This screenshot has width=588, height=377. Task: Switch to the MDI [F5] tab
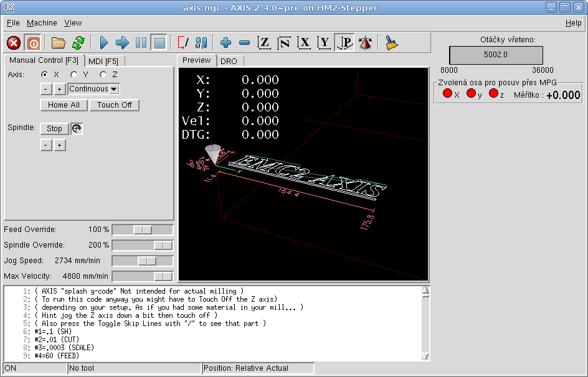[103, 61]
